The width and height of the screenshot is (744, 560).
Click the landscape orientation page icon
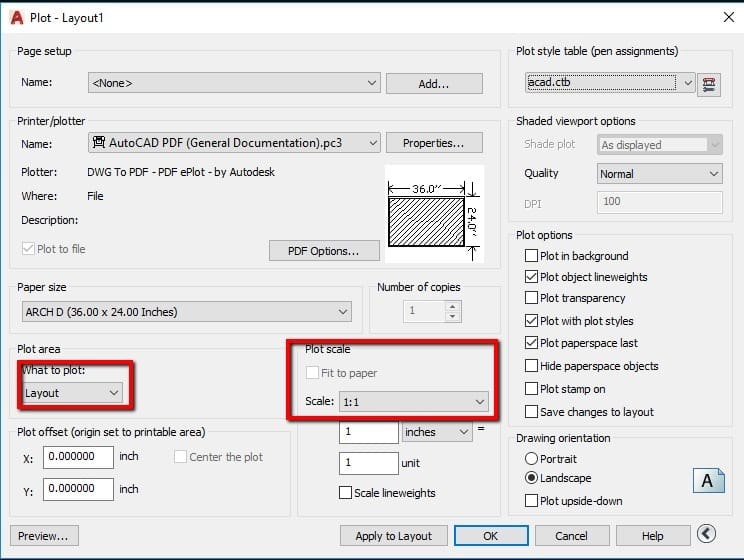(708, 481)
